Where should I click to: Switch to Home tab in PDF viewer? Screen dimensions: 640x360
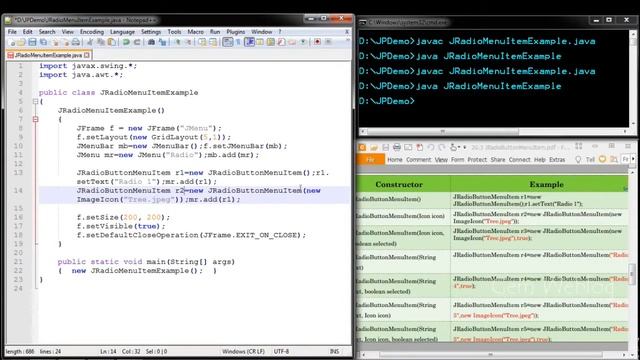coord(395,160)
